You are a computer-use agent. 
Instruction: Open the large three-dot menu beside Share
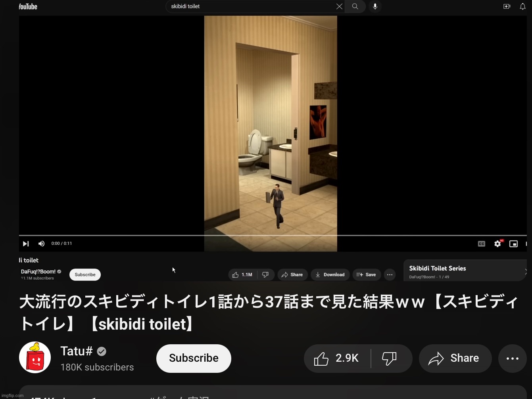[x=512, y=358]
